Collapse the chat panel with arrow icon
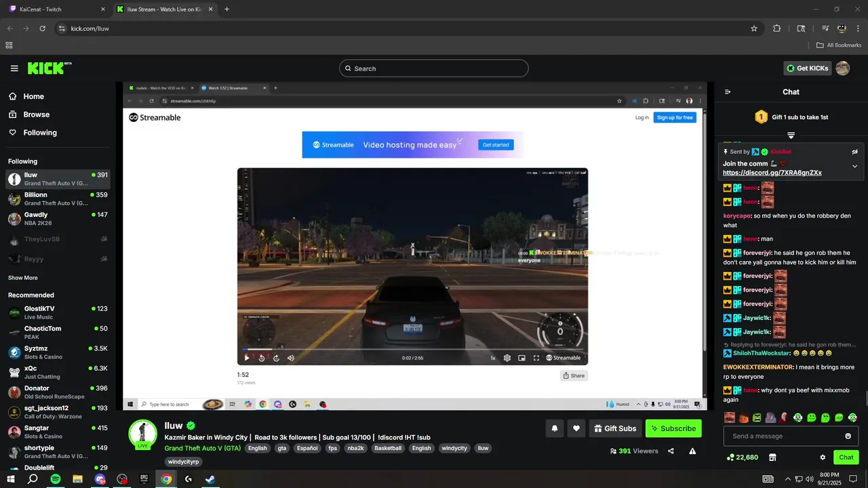Image resolution: width=868 pixels, height=488 pixels. 728,92
